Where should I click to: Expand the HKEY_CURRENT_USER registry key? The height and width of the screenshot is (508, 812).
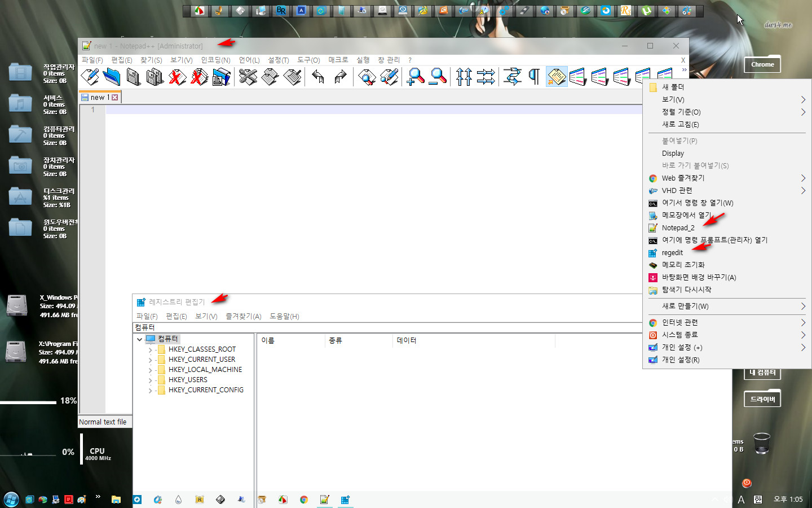[x=150, y=360]
